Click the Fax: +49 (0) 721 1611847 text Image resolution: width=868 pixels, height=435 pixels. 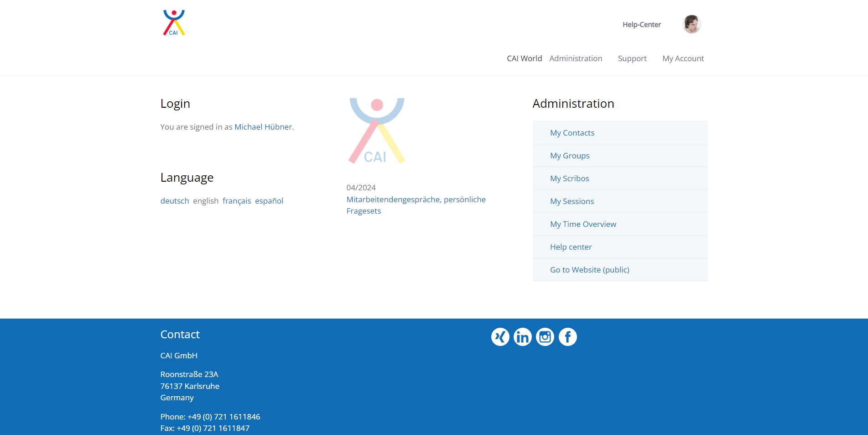click(205, 428)
